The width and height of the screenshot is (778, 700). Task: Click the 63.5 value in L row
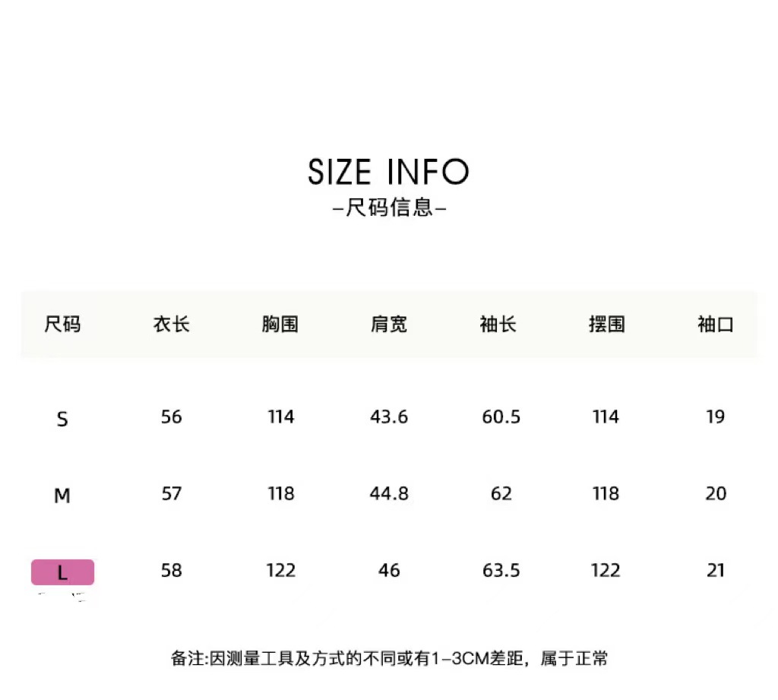tap(501, 570)
